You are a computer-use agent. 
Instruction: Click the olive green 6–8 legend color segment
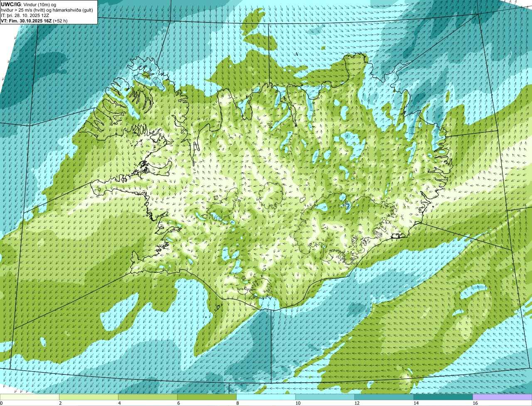pos(207,397)
